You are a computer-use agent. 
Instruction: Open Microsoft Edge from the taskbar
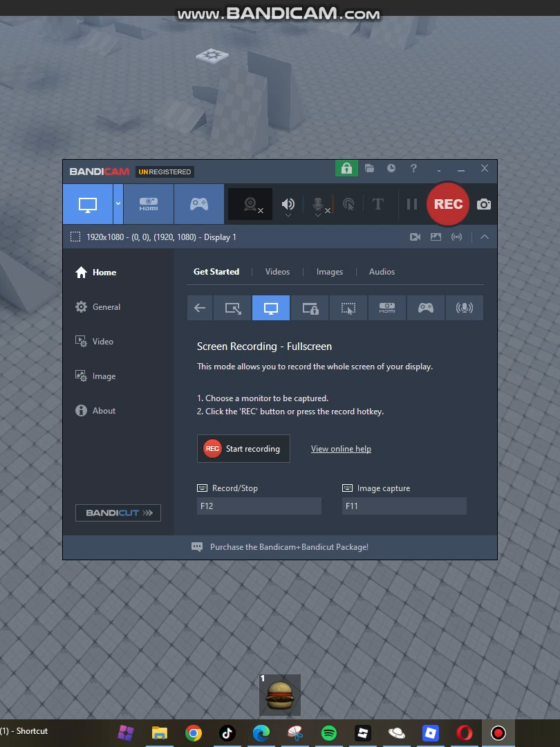point(261,732)
